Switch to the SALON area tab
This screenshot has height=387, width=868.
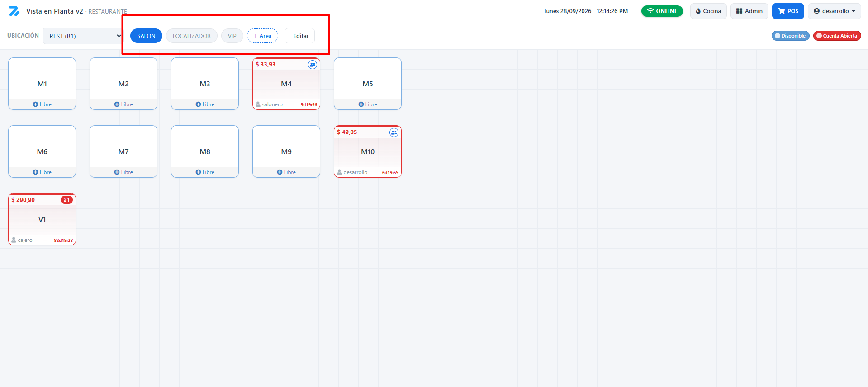(146, 36)
